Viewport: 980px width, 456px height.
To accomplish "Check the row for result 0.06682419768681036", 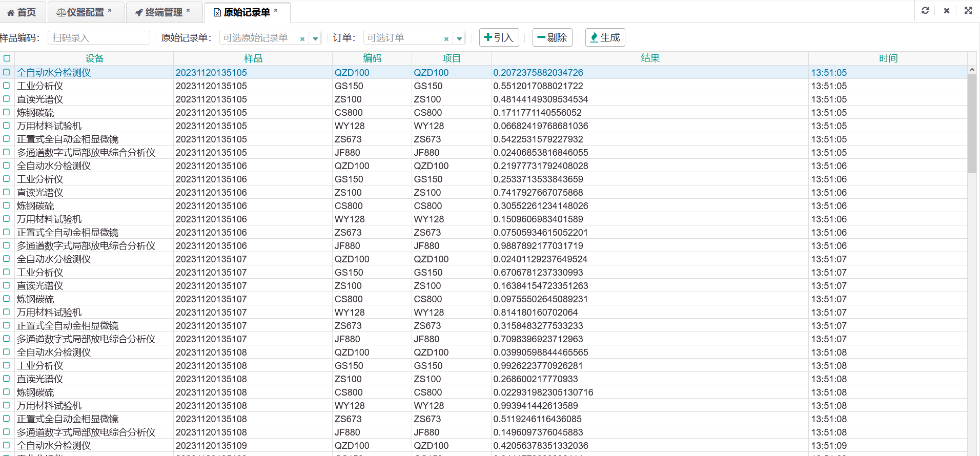I will 7,126.
